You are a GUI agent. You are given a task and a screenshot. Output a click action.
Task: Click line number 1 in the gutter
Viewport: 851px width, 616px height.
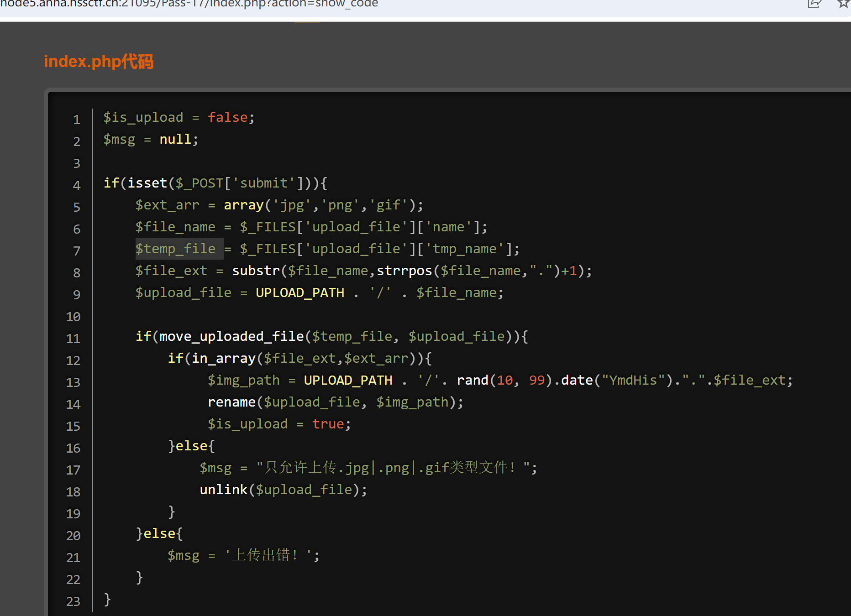(x=76, y=120)
